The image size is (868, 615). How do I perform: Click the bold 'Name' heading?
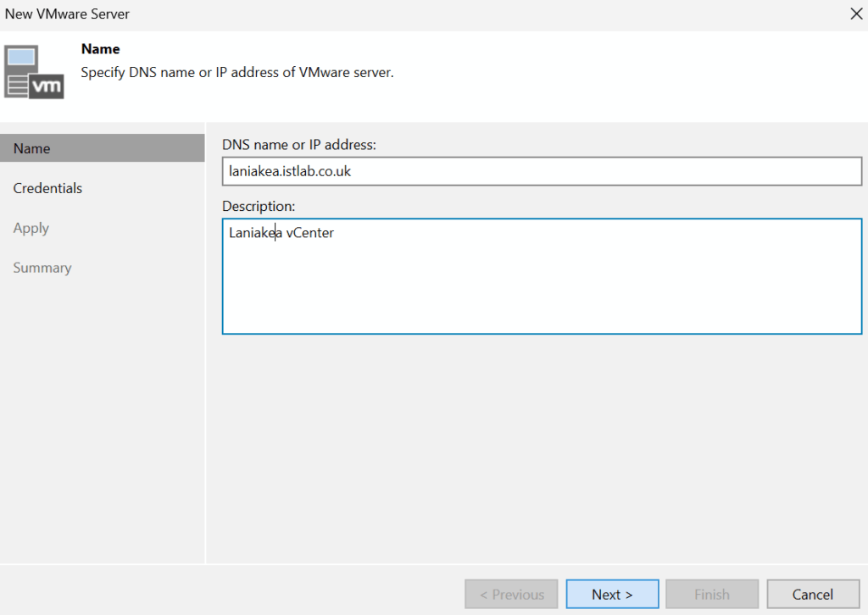point(100,48)
